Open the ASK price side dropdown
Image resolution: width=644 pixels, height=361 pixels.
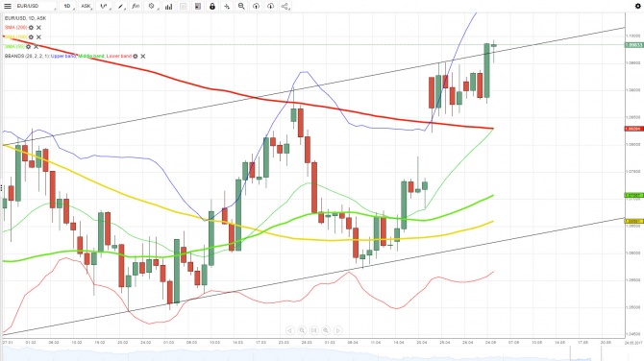tap(86, 6)
